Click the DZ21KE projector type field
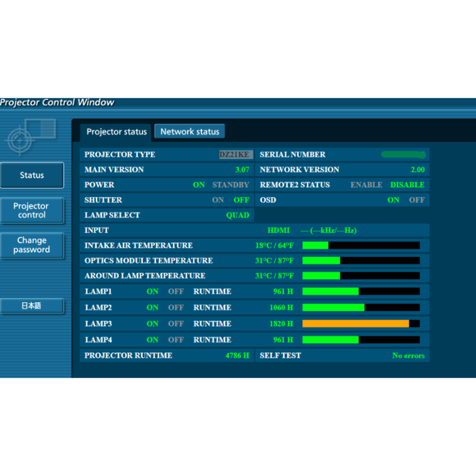 [236, 155]
